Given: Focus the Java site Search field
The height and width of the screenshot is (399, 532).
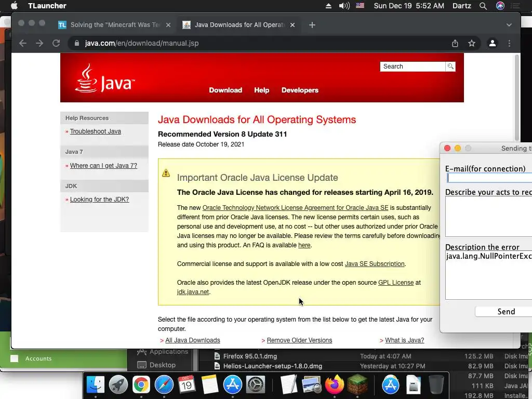Looking at the screenshot, I should (413, 66).
